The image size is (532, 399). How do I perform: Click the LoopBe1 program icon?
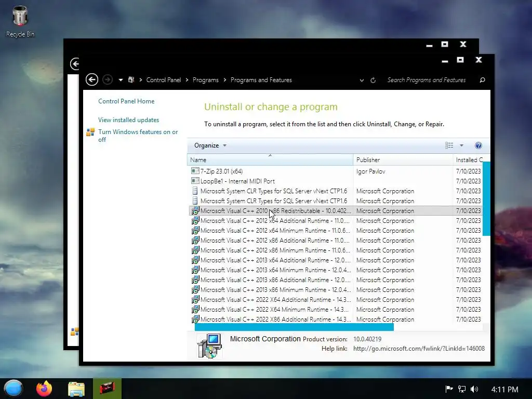pos(195,181)
